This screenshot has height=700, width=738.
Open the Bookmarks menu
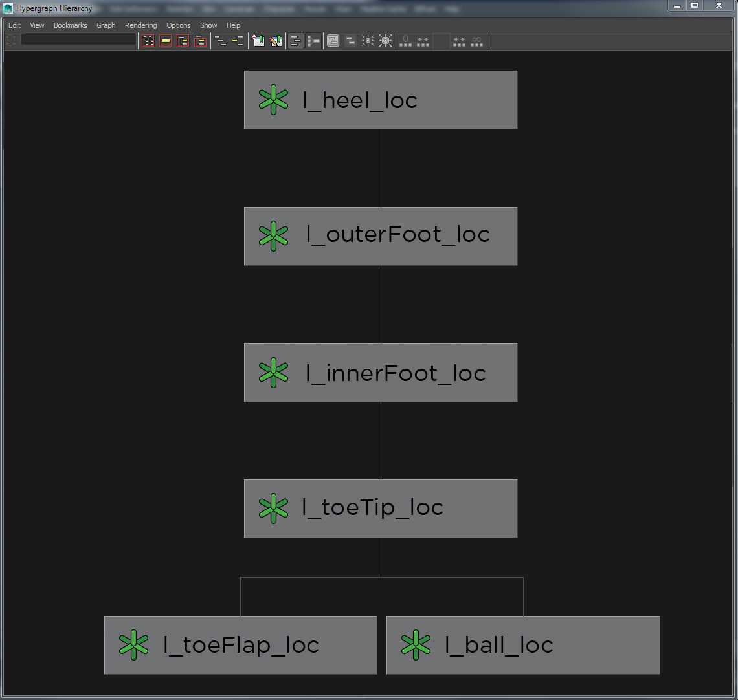point(70,25)
